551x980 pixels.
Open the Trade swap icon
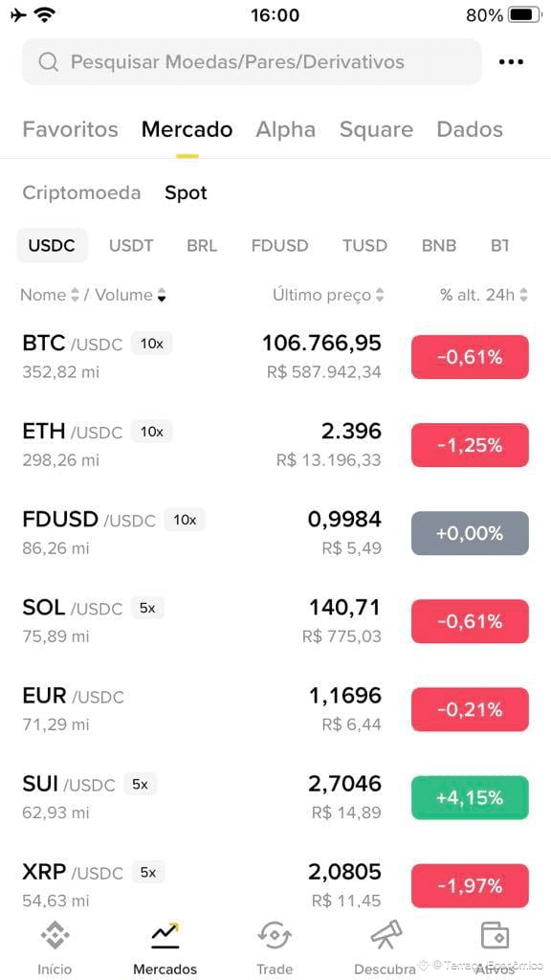click(275, 936)
